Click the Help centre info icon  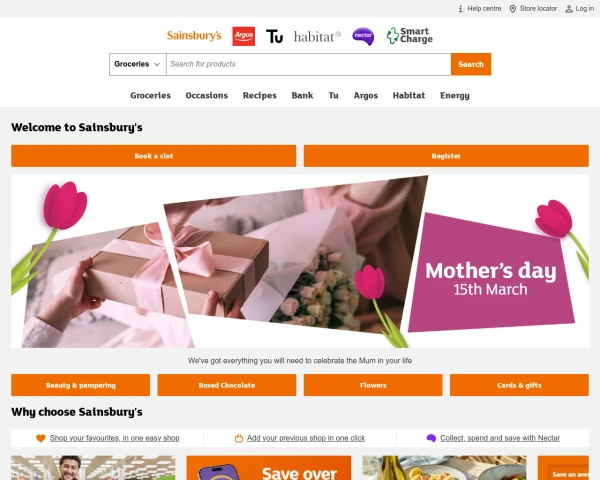[x=461, y=9]
